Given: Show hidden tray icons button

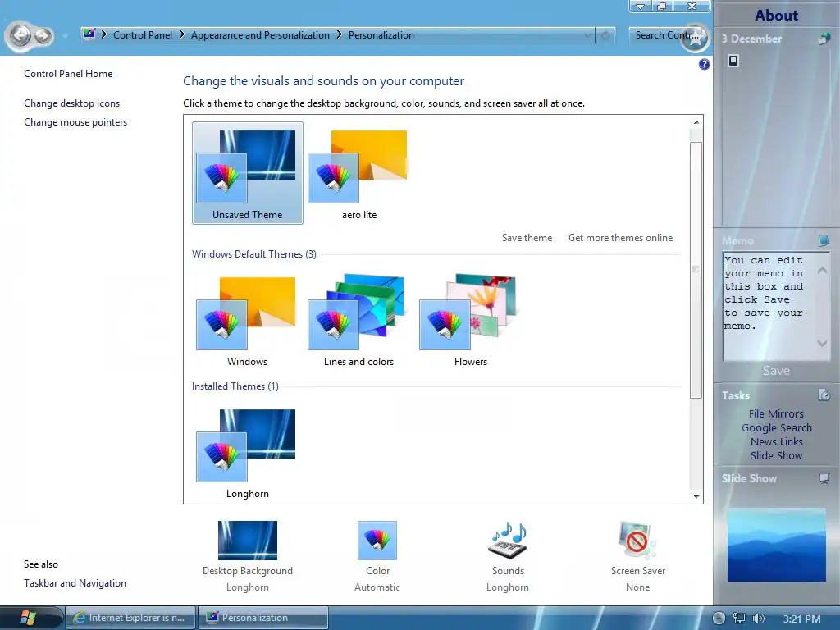Looking at the screenshot, I should [719, 619].
